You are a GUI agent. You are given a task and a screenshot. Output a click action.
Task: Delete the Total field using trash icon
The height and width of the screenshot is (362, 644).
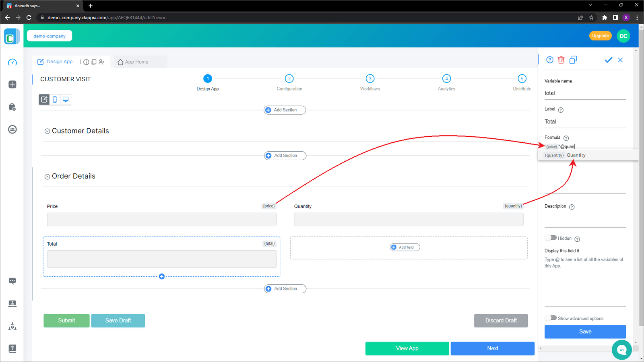[561, 60]
